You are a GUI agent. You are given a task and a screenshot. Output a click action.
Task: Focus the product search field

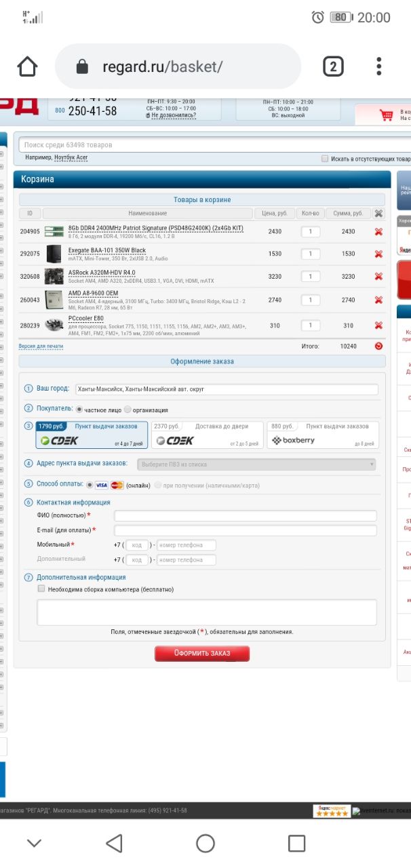pos(214,144)
